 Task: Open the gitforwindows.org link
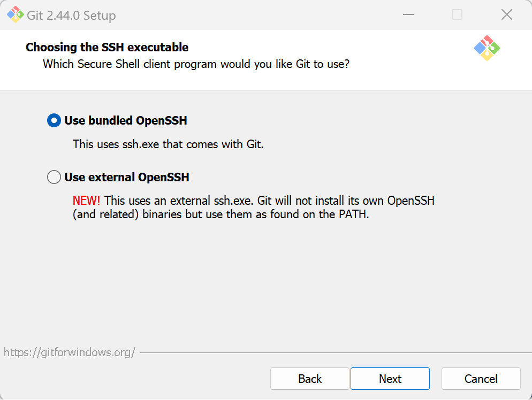click(70, 352)
